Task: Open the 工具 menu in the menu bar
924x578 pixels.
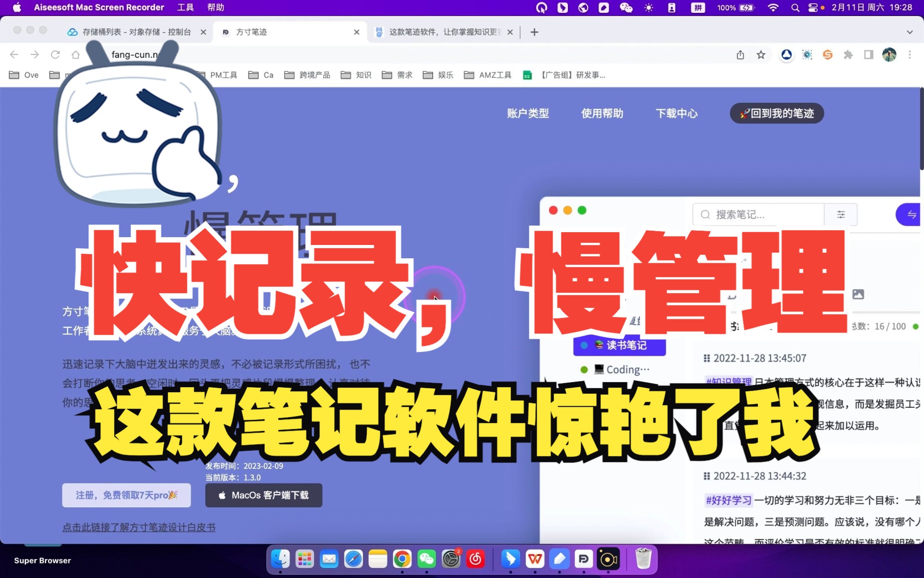Action: [185, 7]
